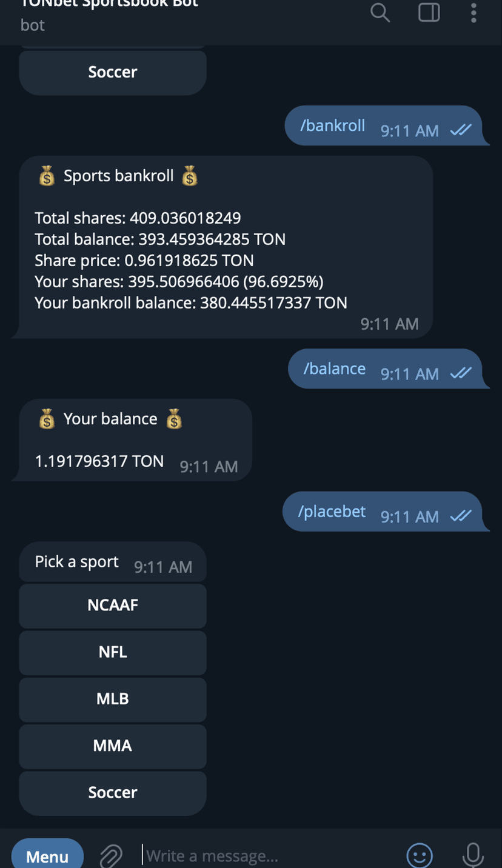Pick the NCAAF sport button

click(x=113, y=606)
